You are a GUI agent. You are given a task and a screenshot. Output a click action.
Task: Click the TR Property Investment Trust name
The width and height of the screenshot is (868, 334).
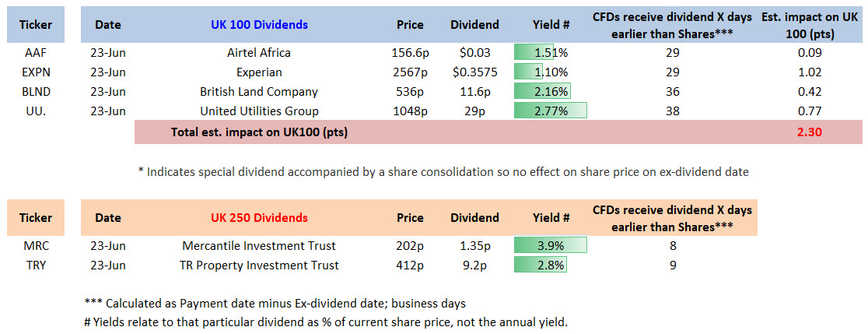click(259, 265)
